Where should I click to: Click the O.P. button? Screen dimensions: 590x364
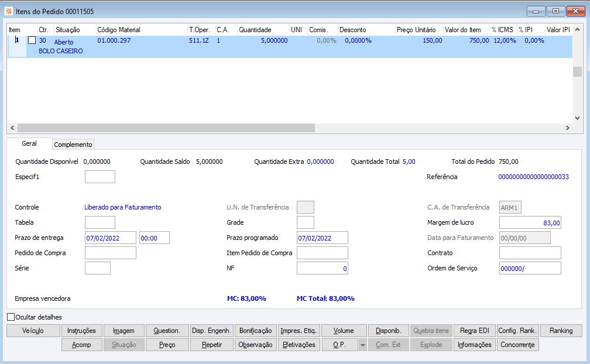click(x=339, y=345)
